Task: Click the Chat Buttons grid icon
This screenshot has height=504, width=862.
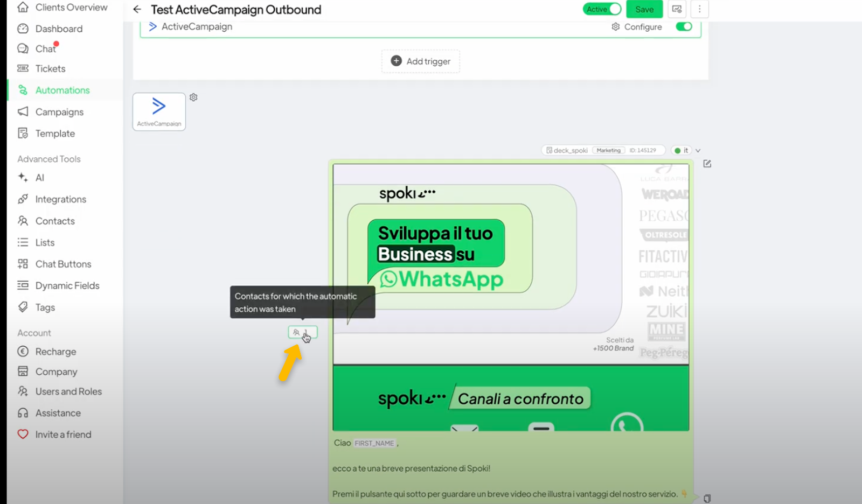Action: click(23, 264)
